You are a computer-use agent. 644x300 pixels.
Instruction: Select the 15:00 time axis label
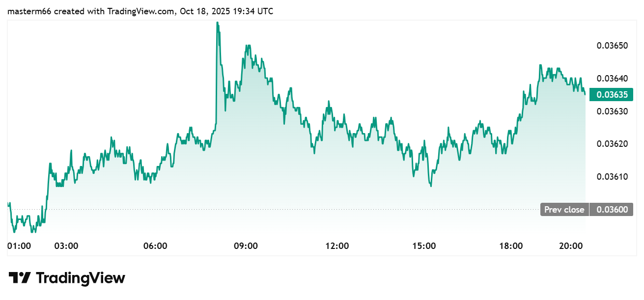point(424,245)
